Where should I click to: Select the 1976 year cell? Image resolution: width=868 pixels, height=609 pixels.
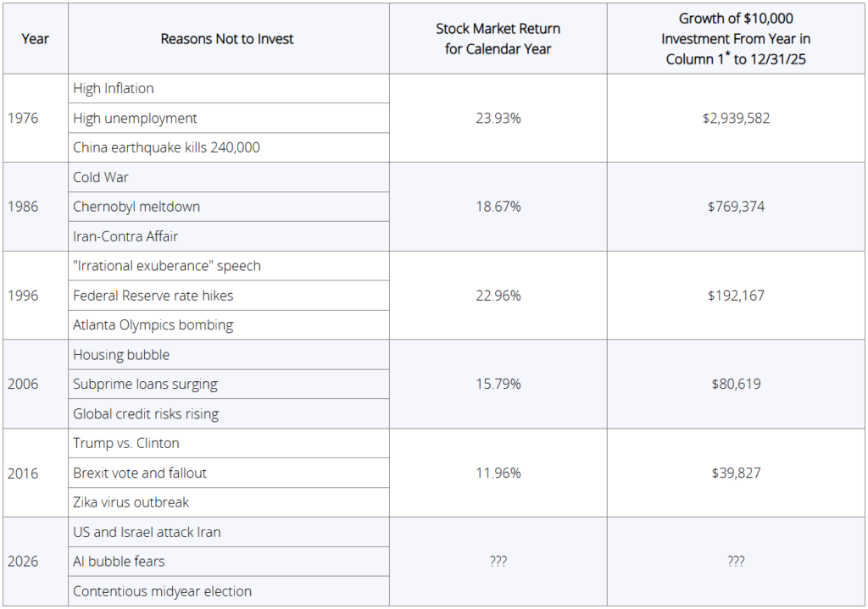click(23, 118)
